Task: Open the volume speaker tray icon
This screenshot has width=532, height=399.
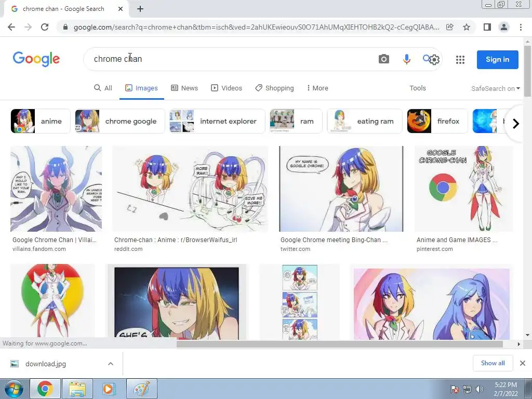Action: (x=480, y=389)
